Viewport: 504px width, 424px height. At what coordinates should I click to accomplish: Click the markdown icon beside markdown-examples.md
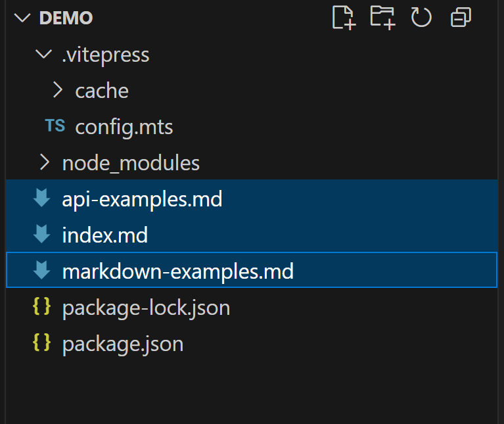(x=42, y=270)
